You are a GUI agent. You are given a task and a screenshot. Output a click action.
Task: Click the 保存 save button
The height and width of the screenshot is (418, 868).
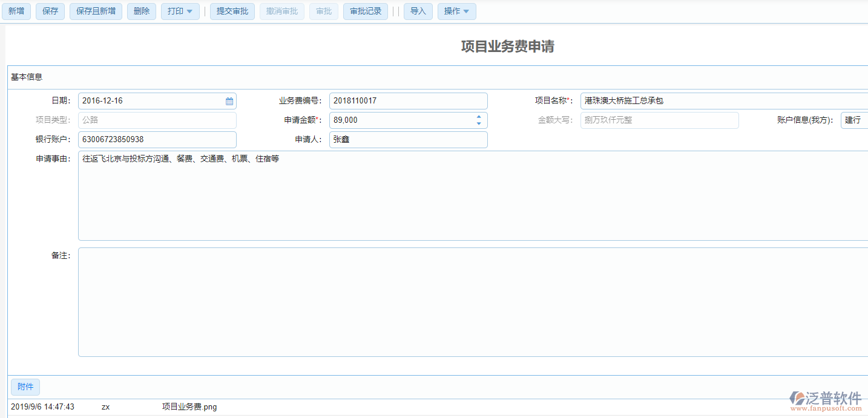(x=50, y=11)
